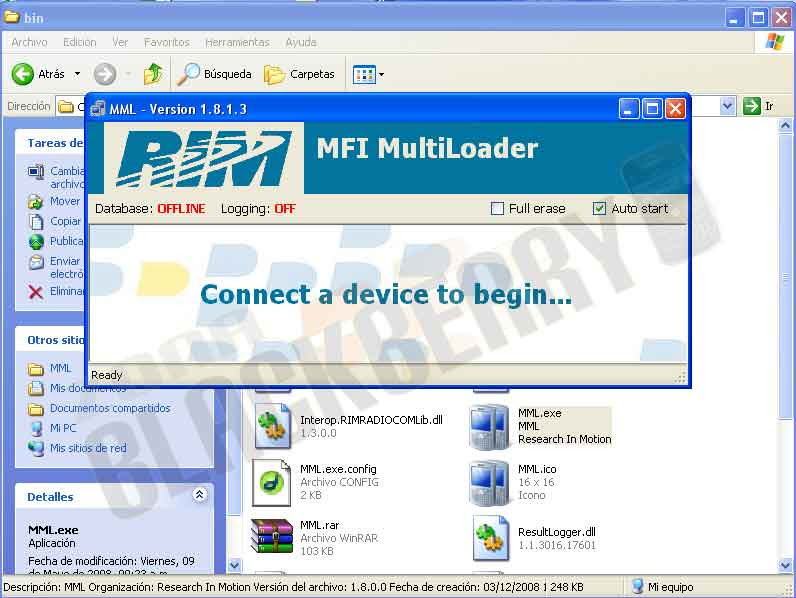Click the Ready status bar text
The height and width of the screenshot is (598, 796).
[107, 375]
